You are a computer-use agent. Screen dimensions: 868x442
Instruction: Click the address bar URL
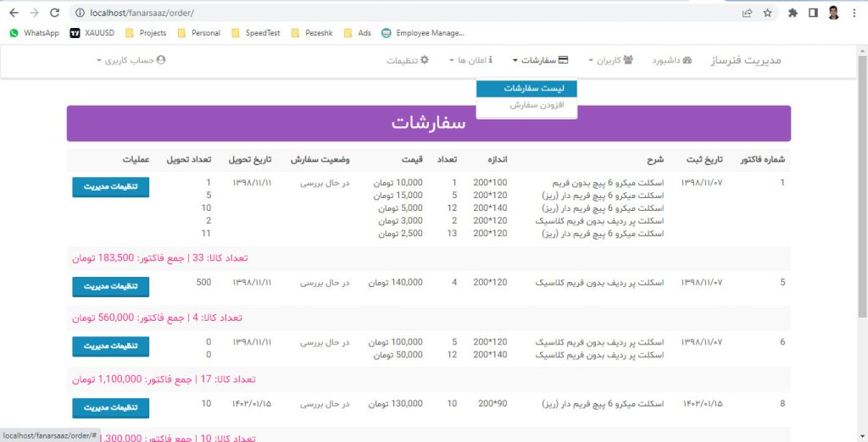(142, 13)
